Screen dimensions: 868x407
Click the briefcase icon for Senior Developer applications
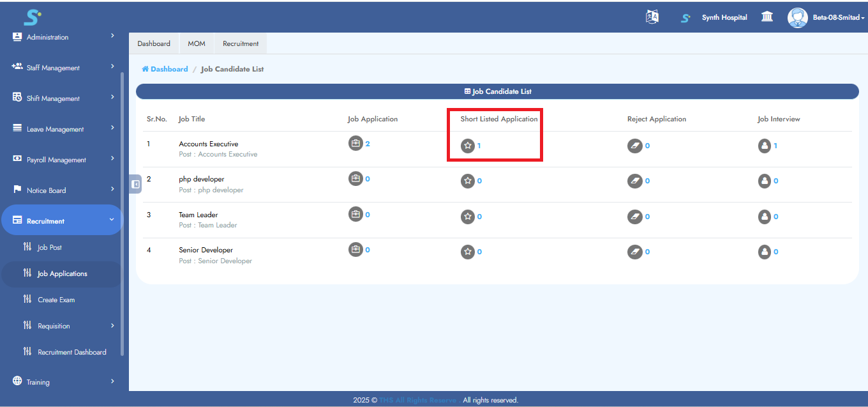click(356, 249)
